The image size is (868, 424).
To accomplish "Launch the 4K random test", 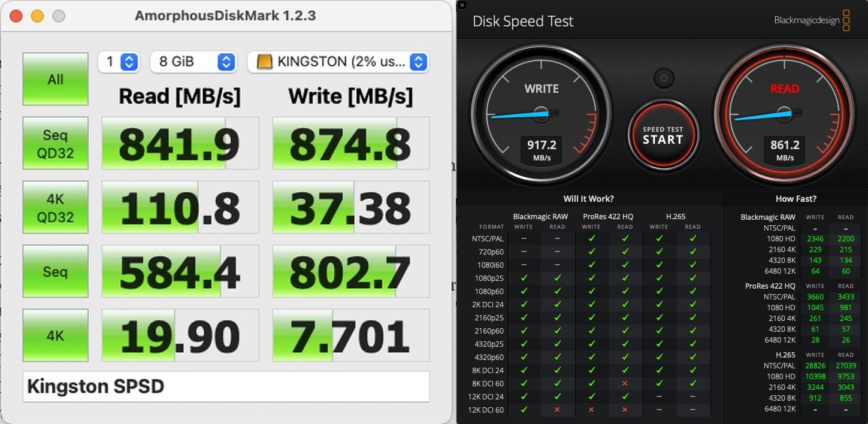I will pyautogui.click(x=55, y=336).
